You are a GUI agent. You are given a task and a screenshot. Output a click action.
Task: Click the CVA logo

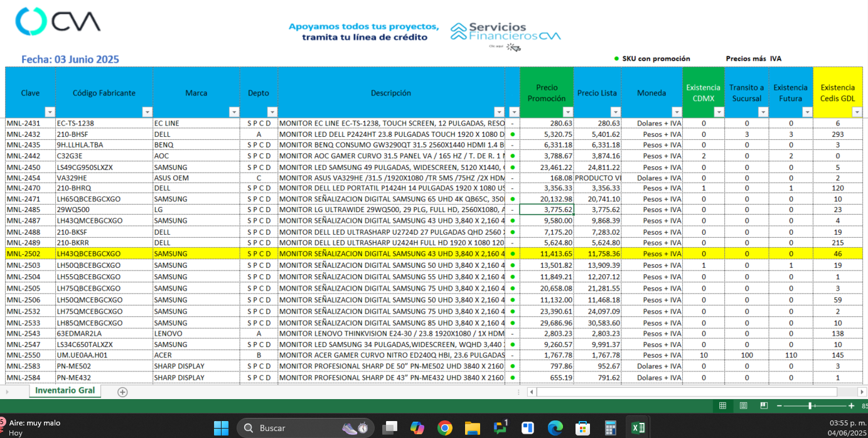[58, 21]
